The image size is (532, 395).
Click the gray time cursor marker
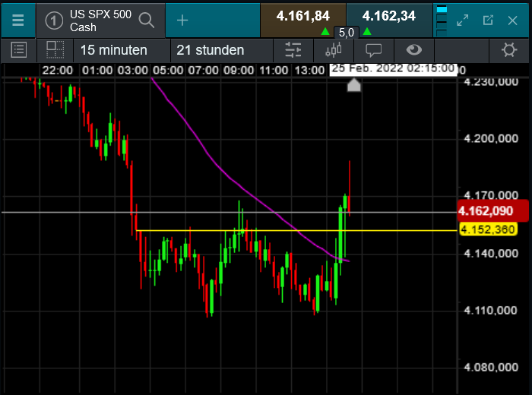pos(354,85)
